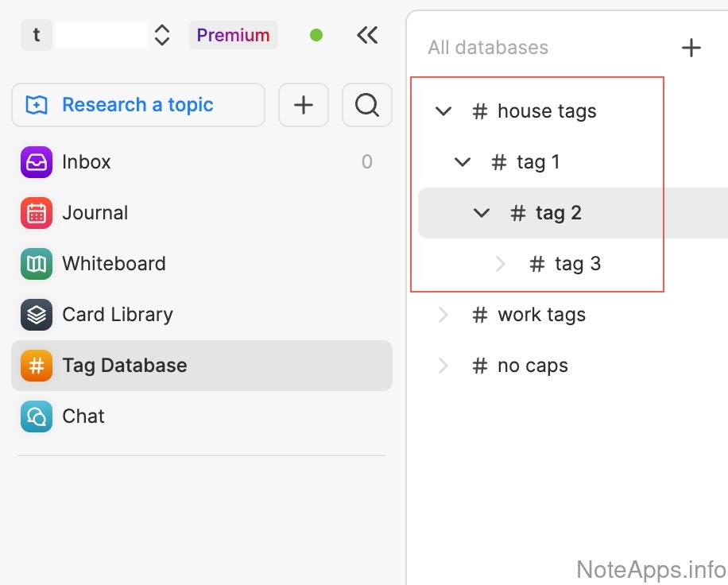Click the green sync status dot
Image resolution: width=728 pixels, height=585 pixels.
click(x=316, y=35)
